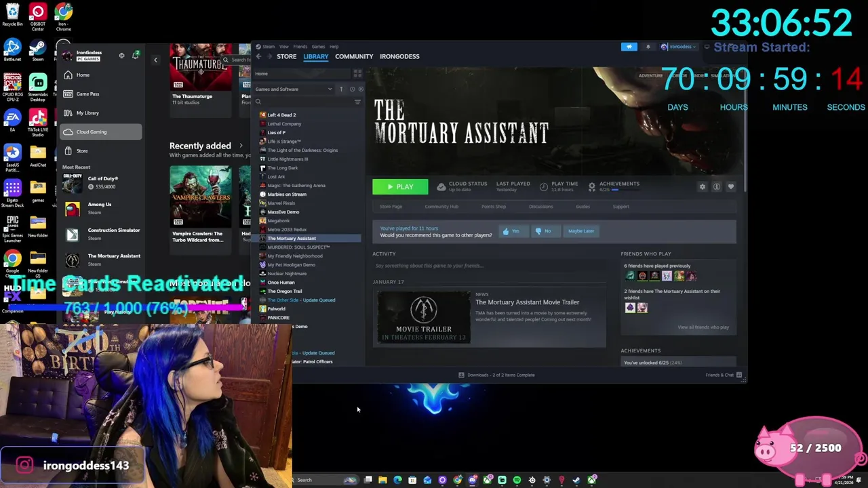Open Elgato Stream Deck shortcut
This screenshot has width=868, height=488.
[x=12, y=194]
